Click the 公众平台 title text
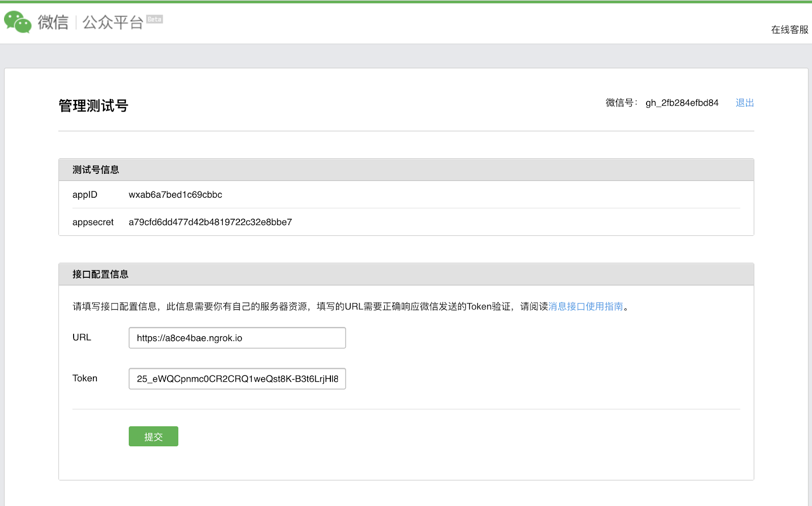The height and width of the screenshot is (506, 812). pyautogui.click(x=113, y=22)
